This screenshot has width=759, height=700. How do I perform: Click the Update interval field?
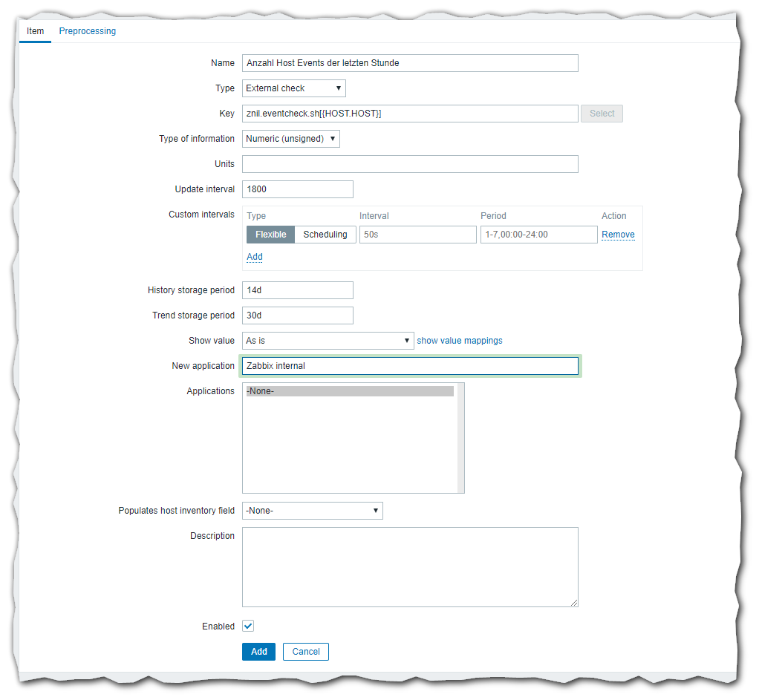click(x=297, y=189)
